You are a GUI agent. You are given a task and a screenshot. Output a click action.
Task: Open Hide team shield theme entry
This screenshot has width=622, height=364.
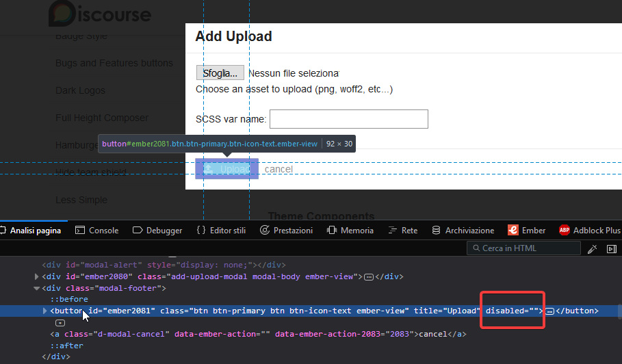pos(91,172)
